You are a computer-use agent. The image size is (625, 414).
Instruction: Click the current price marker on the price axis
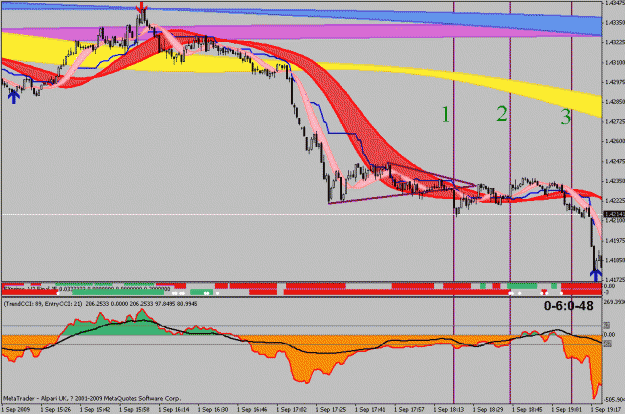point(614,214)
